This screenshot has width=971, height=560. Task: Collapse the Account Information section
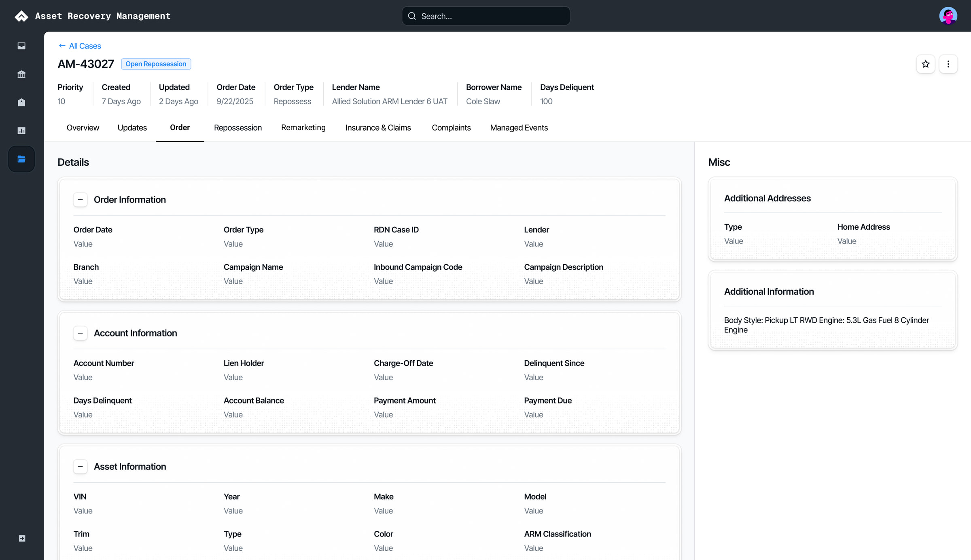pyautogui.click(x=81, y=333)
